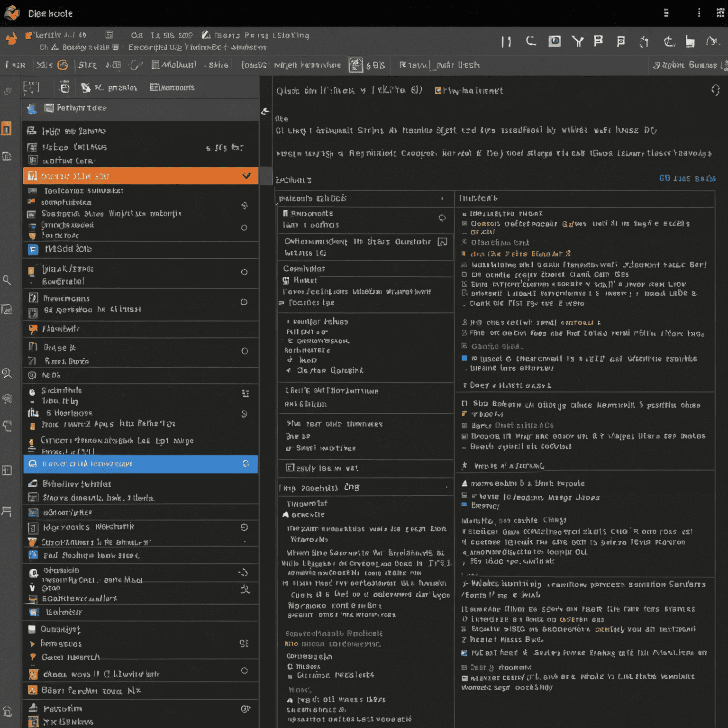Open dropdown dot on the "2ooebus Cng" header
This screenshot has width=728, height=728.
[x=446, y=487]
